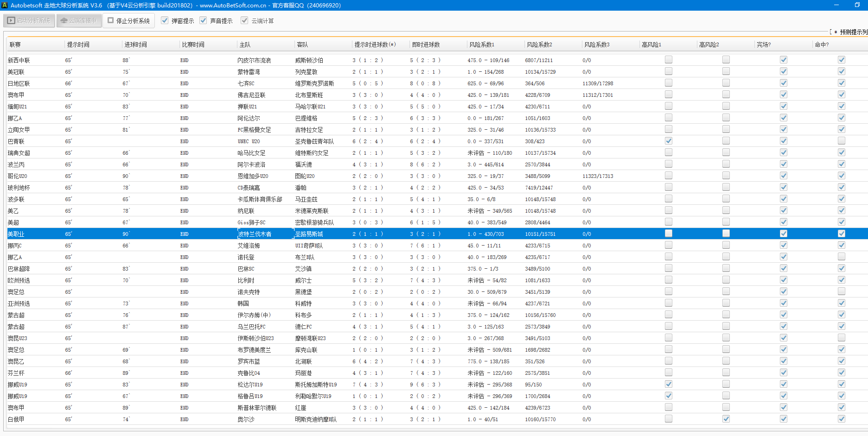Disable the 声音提示 checkbox
Screen dimensions: 868x436
(203, 21)
